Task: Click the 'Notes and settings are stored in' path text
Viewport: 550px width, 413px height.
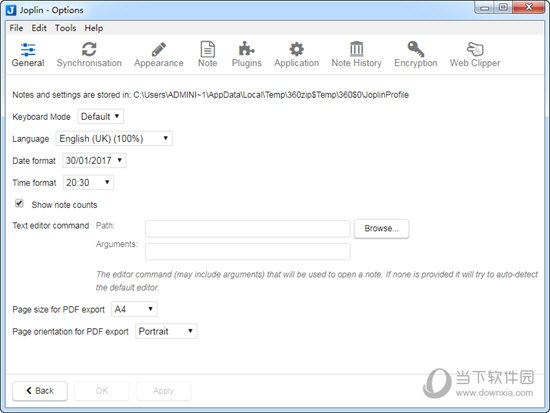Action: click(x=210, y=95)
